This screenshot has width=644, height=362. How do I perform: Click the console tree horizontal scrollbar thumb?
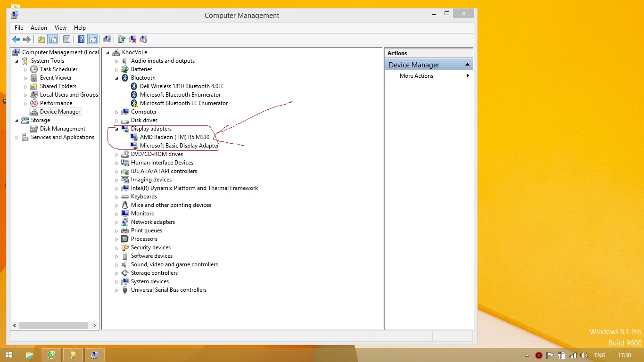(53, 325)
